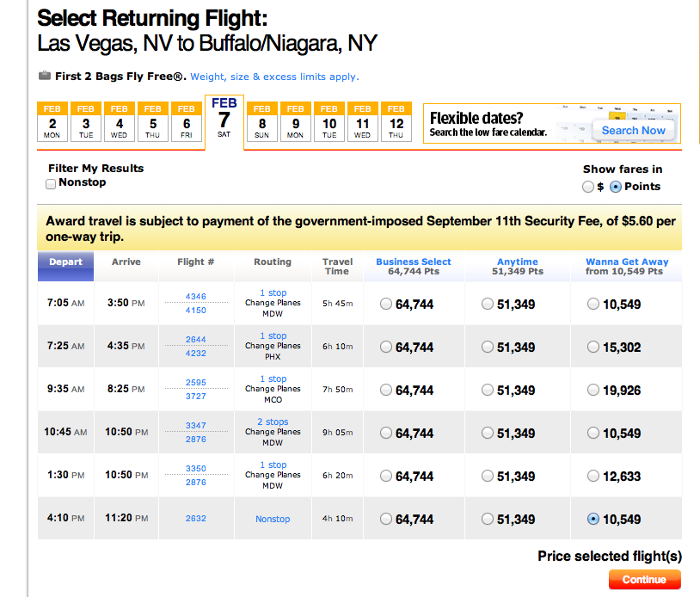
Task: Open flight 2632 details link
Action: coord(195,519)
